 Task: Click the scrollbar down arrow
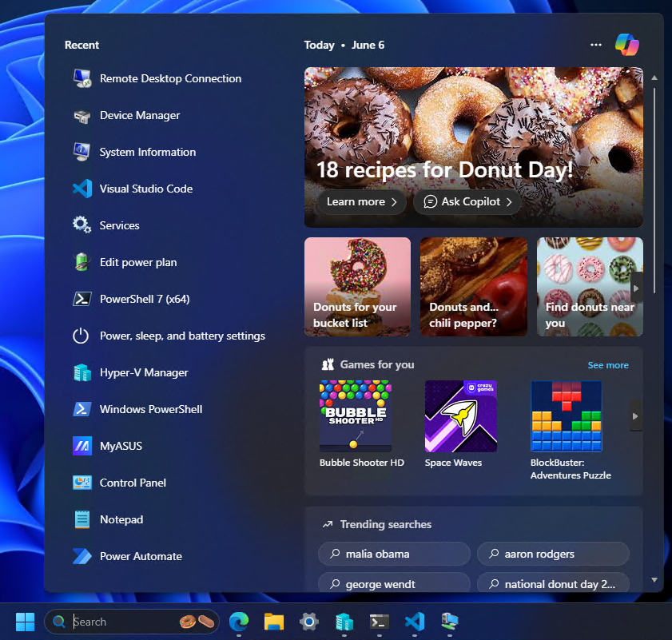[654, 580]
